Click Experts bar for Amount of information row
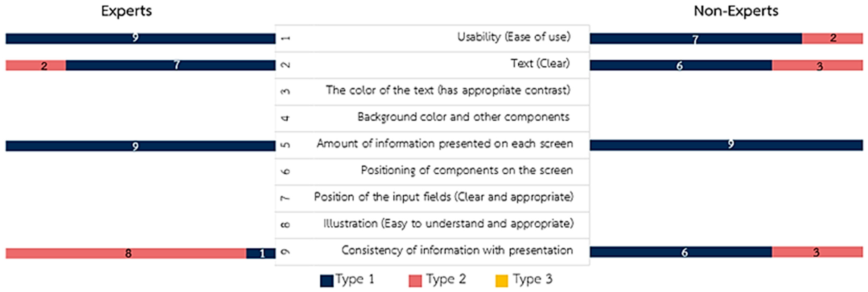The image size is (868, 292). pyautogui.click(x=140, y=145)
